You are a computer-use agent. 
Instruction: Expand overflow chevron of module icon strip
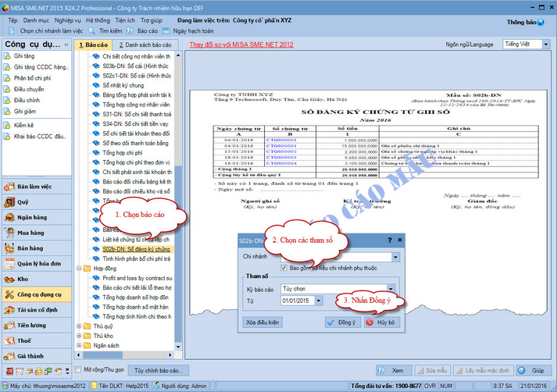67,372
